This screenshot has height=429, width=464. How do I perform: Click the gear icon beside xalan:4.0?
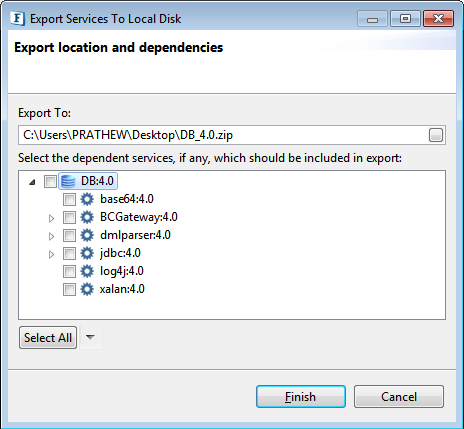87,289
